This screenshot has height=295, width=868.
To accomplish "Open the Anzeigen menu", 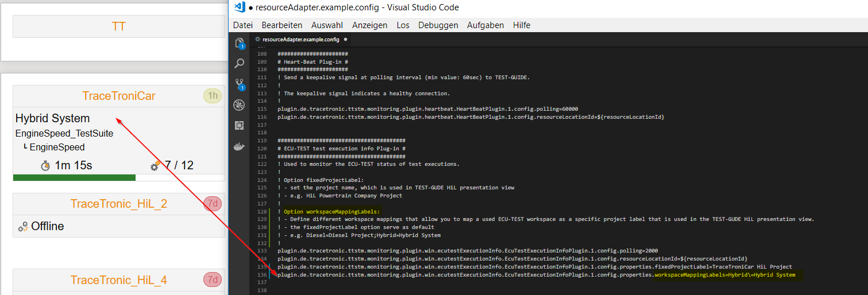I will point(370,25).
